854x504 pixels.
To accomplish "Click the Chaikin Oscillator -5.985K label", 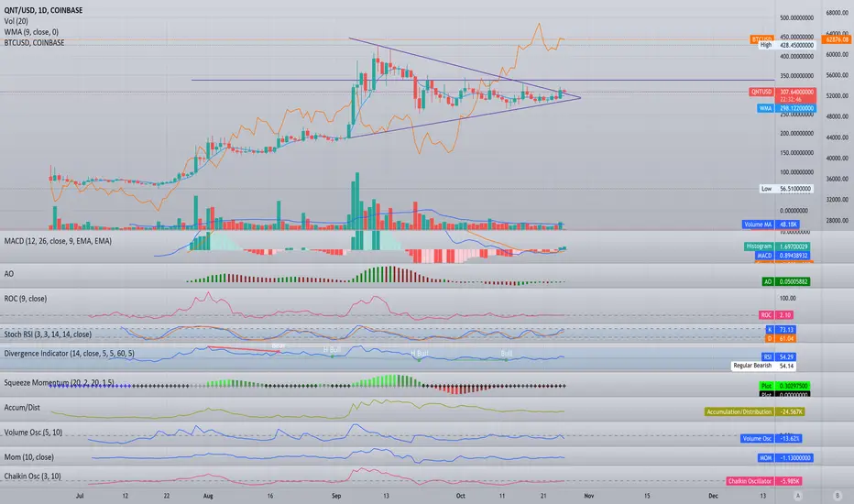I will (764, 480).
